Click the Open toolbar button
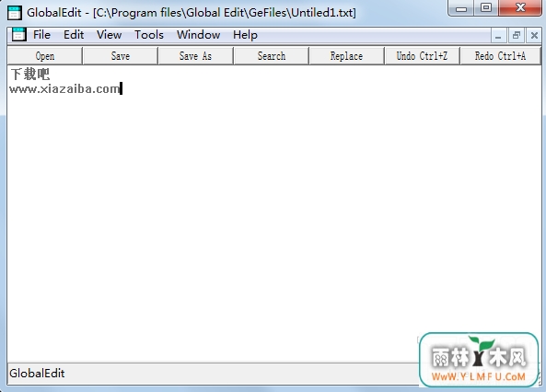Screen dimensions: 546x392 45,56
